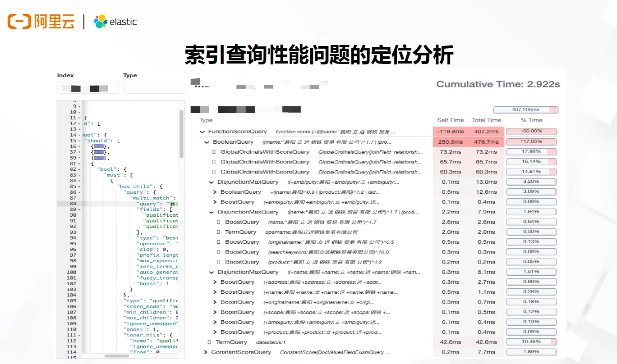Click leaf icon of BoostQuery product ^1.2 row
Viewport: 617px width, 364px height.
219,262
